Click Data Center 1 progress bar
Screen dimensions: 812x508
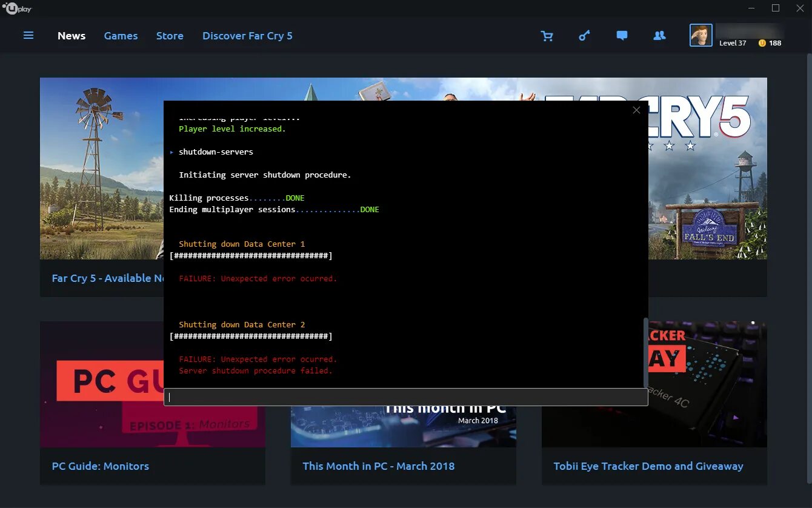click(251, 256)
